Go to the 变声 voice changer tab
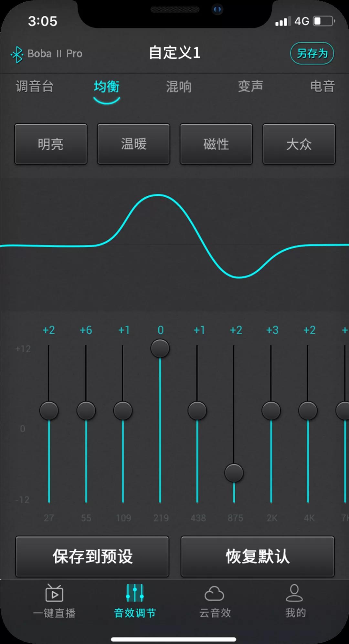 point(250,86)
